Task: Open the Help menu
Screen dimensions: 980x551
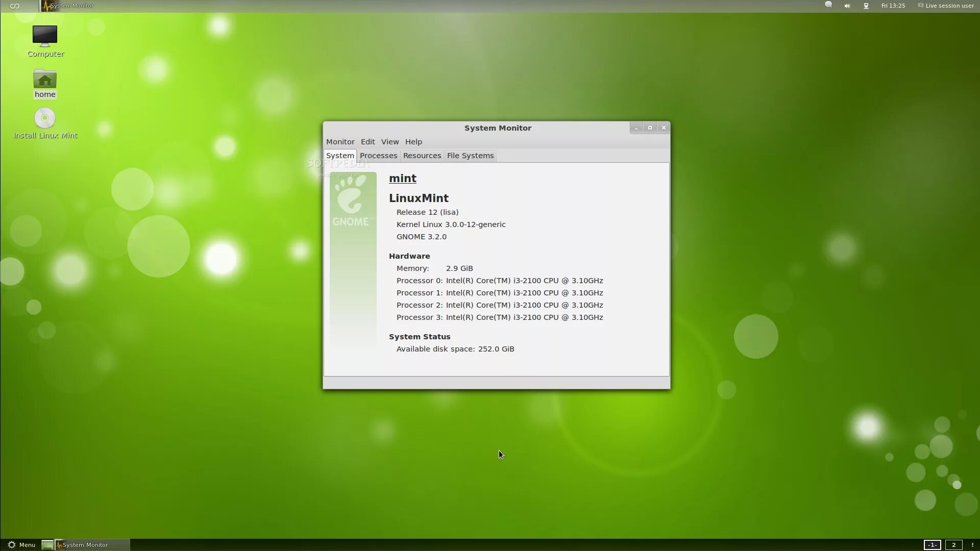Action: 413,142
